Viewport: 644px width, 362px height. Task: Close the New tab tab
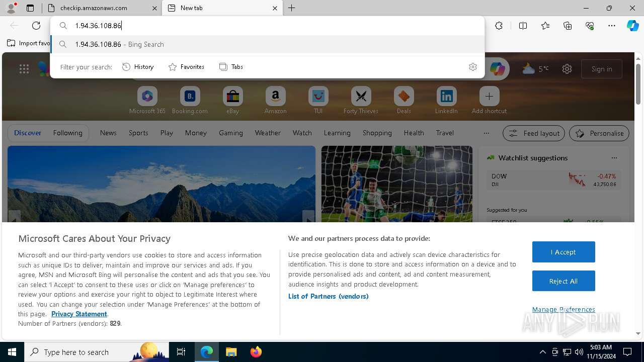click(x=275, y=8)
